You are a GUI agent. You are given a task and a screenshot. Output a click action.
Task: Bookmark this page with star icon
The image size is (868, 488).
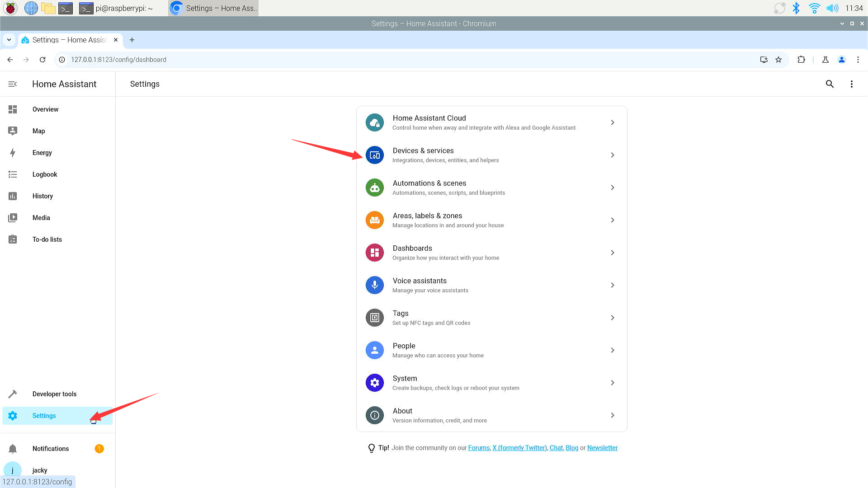(778, 60)
